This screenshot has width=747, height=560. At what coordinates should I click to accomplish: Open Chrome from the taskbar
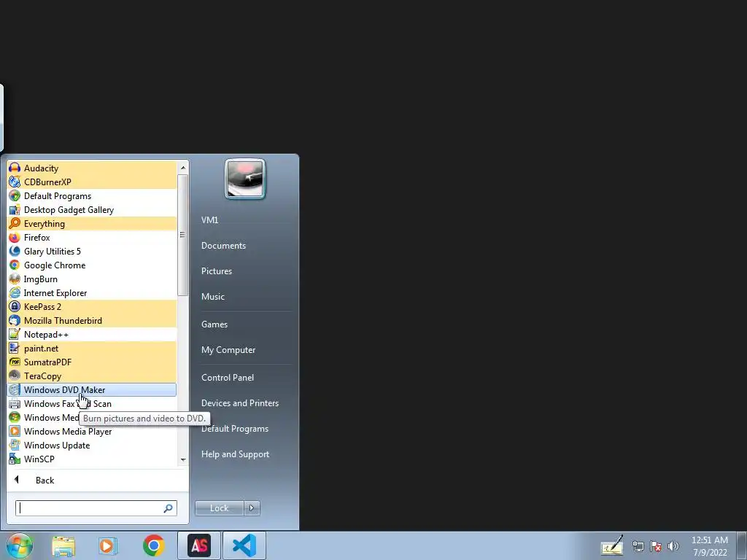coord(154,545)
